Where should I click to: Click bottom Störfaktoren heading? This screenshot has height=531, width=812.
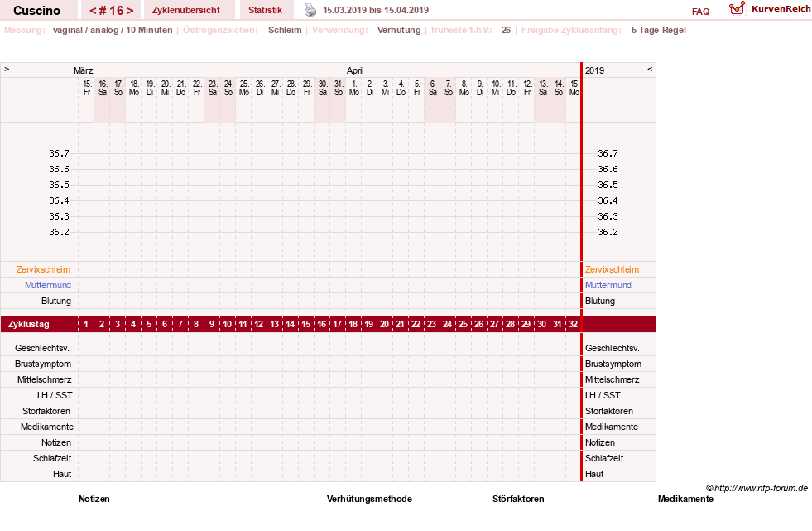(518, 499)
